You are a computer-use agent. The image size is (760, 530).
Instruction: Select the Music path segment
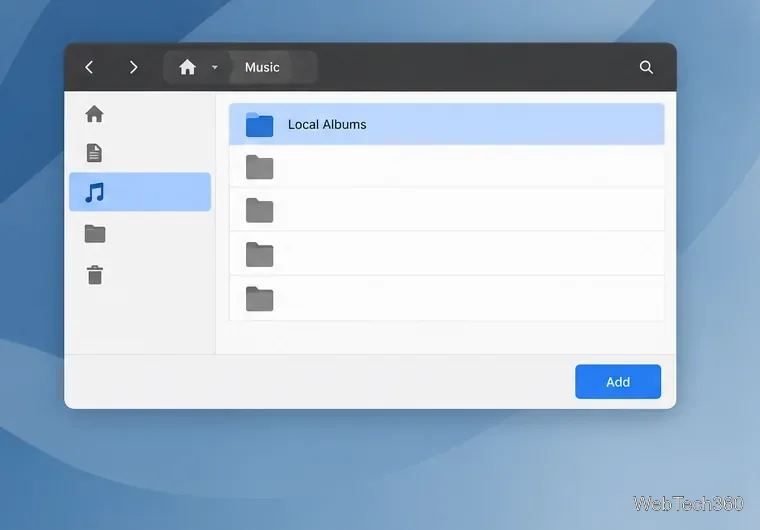click(262, 67)
